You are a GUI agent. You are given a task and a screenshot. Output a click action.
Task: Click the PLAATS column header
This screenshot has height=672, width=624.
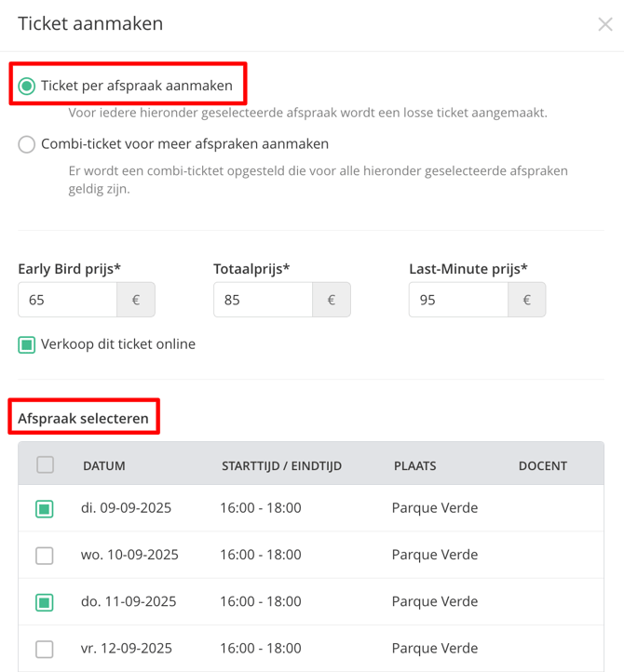coord(415,466)
